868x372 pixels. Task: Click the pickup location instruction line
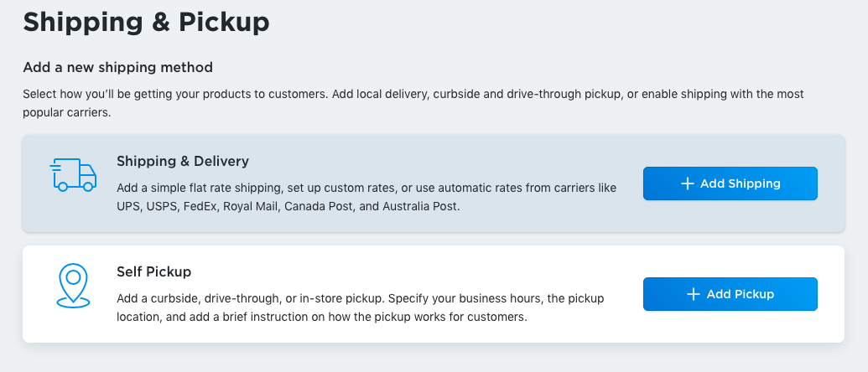[x=321, y=317]
